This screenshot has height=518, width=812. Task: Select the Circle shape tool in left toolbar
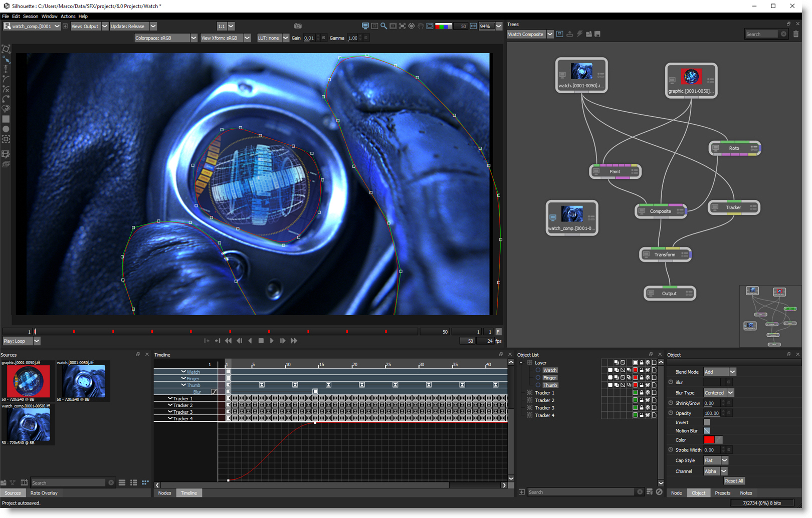click(6, 129)
